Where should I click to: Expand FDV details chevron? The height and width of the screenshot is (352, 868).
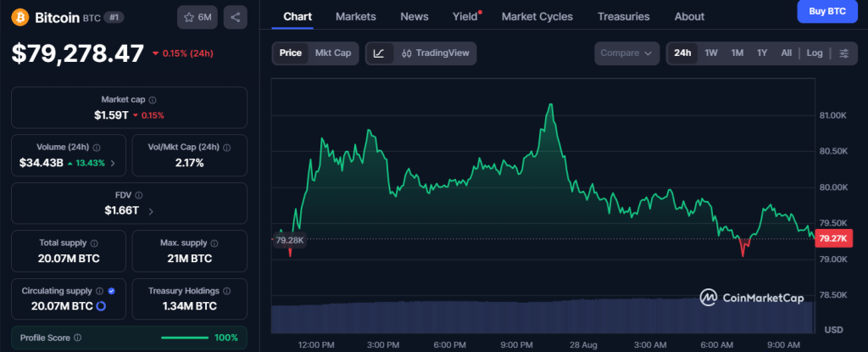151,211
